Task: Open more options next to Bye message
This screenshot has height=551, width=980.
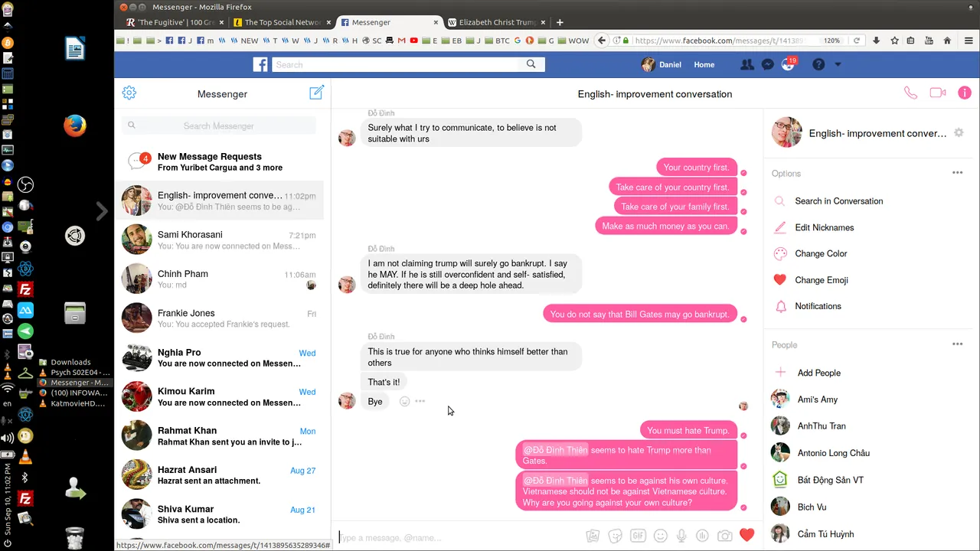Action: pyautogui.click(x=420, y=401)
